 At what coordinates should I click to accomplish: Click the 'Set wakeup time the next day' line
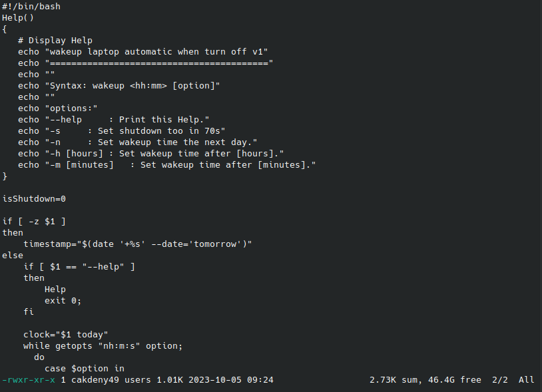[177, 142]
